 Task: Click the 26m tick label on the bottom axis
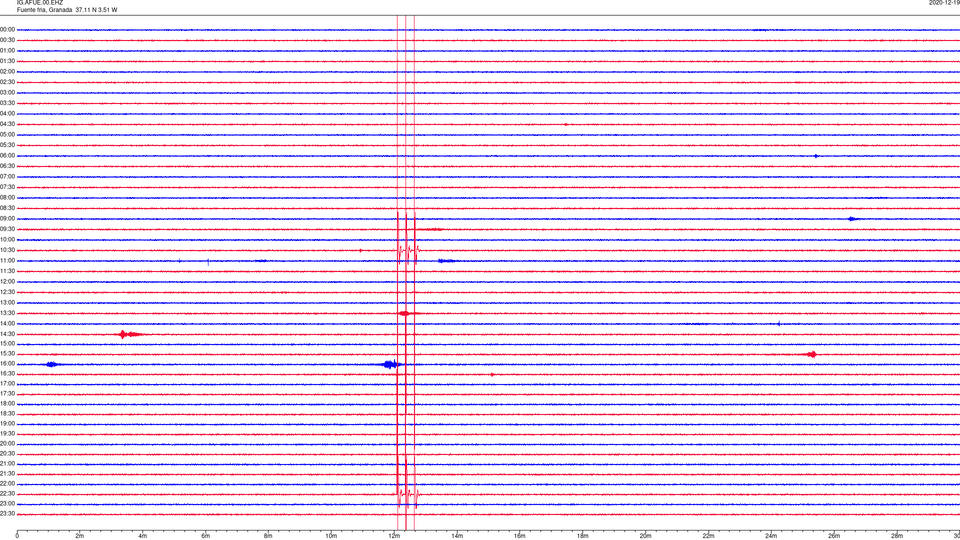pos(834,536)
